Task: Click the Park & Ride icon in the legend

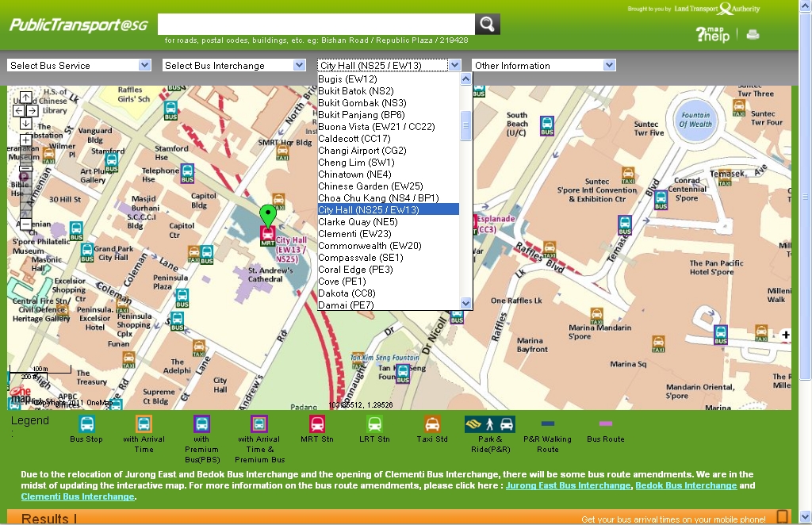Action: (490, 426)
